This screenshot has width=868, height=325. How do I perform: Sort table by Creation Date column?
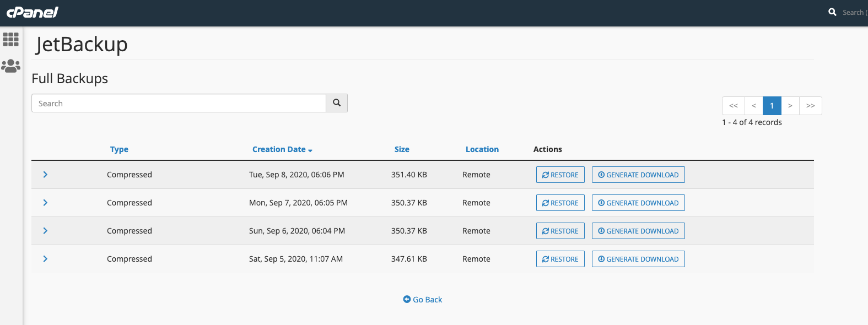279,149
